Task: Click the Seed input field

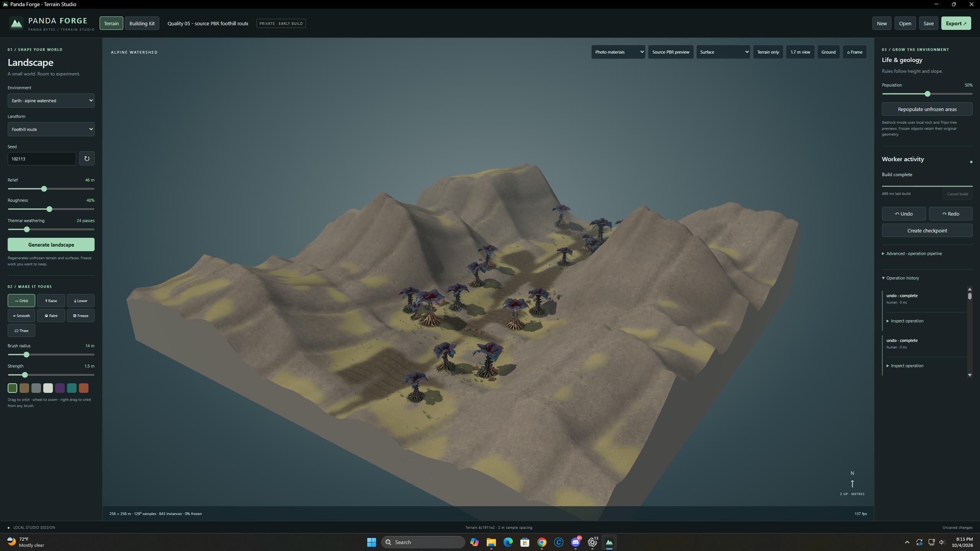Action: (42, 159)
